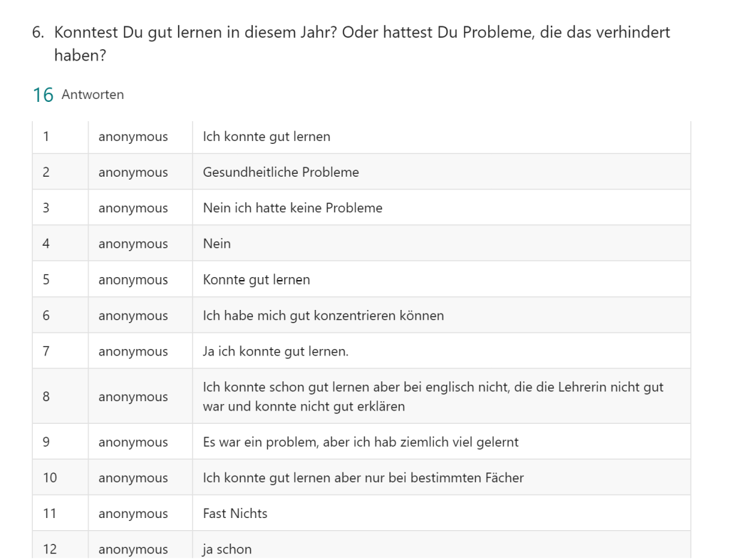The width and height of the screenshot is (729, 560).
Task: Select "Ich habe mich gut konzentrieren können" response
Action: [323, 316]
